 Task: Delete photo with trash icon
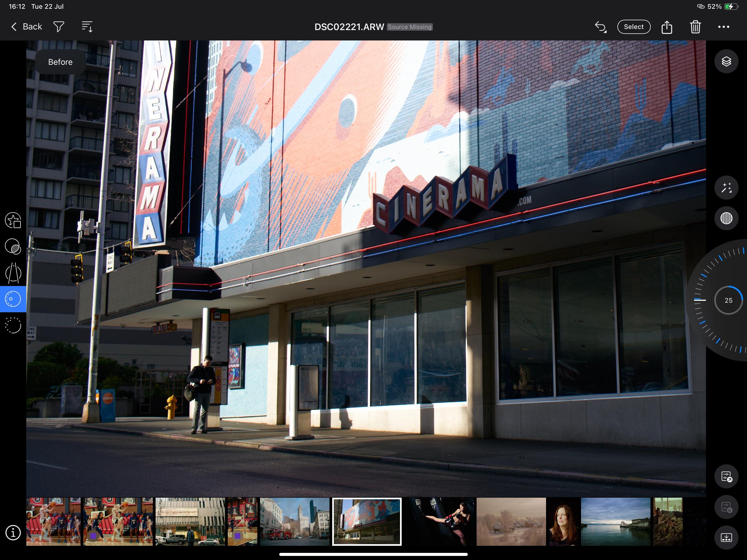point(695,27)
